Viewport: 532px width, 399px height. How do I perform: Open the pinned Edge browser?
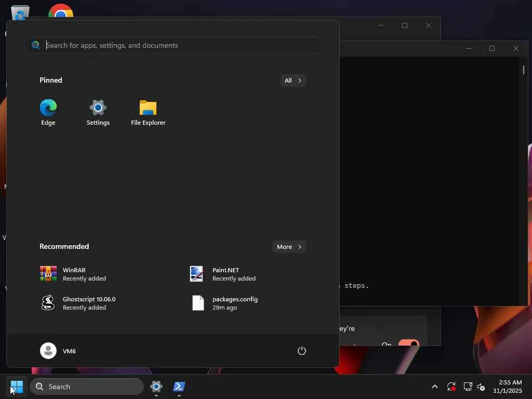48,113
